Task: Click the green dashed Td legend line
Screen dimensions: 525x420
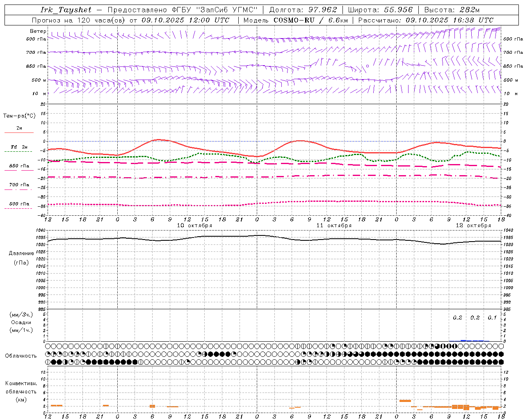Action: coord(18,151)
